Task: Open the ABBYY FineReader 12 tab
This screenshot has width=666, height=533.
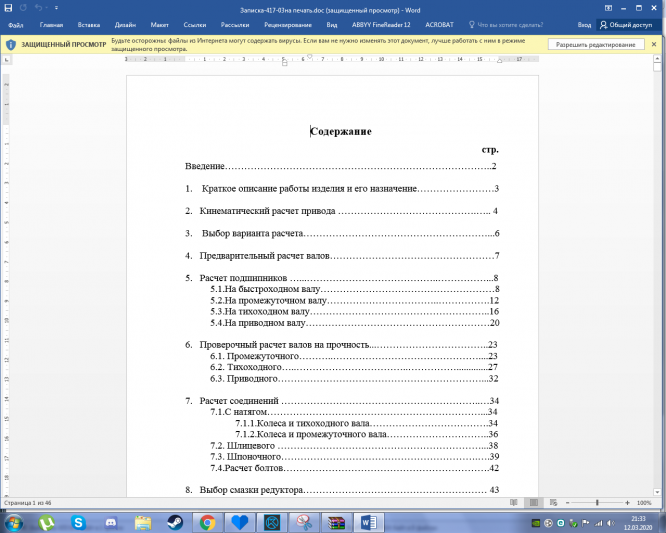Action: point(381,25)
